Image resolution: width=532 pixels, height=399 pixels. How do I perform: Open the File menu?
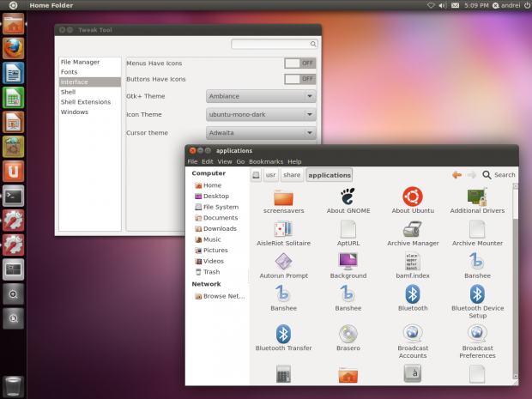pos(192,162)
